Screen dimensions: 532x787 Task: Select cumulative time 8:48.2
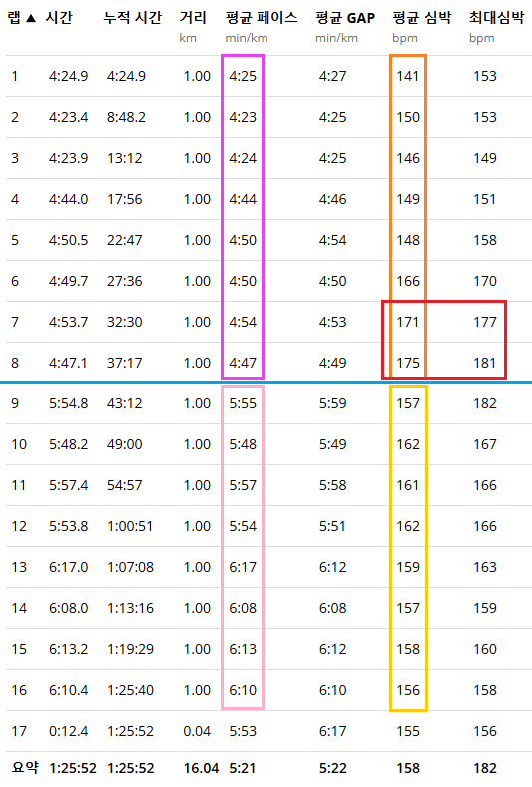126,117
